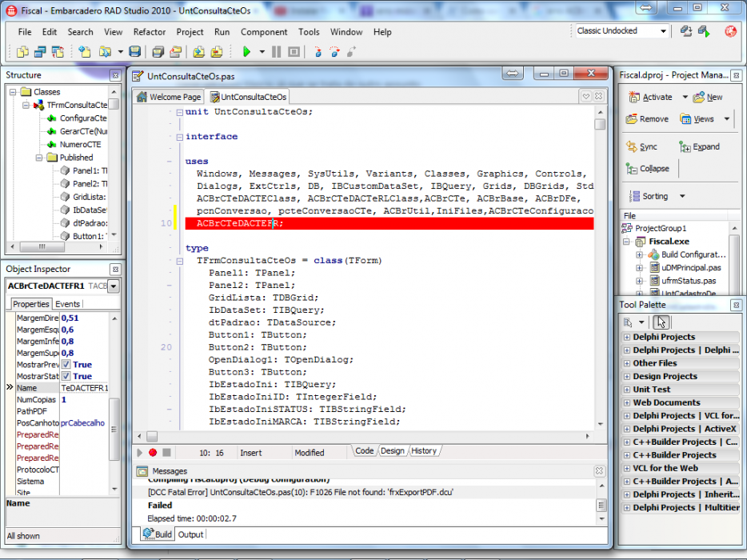Screen dimensions: 747x560
Task: Click the red globe help icon
Action: (730, 31)
